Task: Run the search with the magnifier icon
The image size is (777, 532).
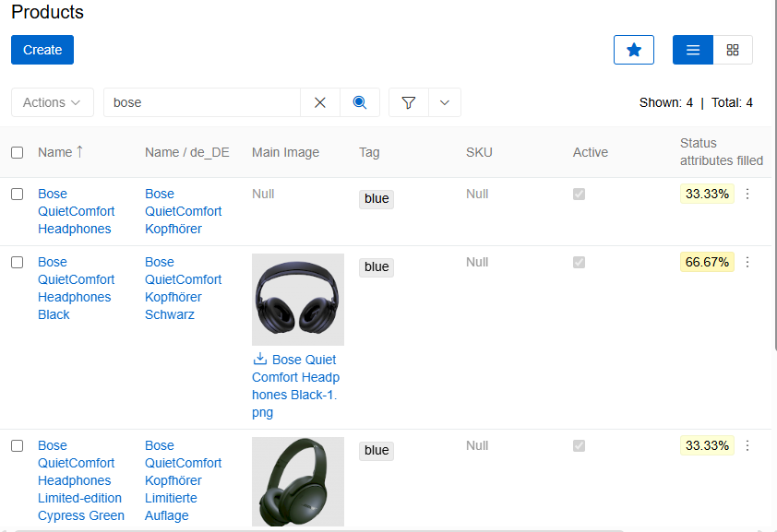Action: click(x=360, y=102)
